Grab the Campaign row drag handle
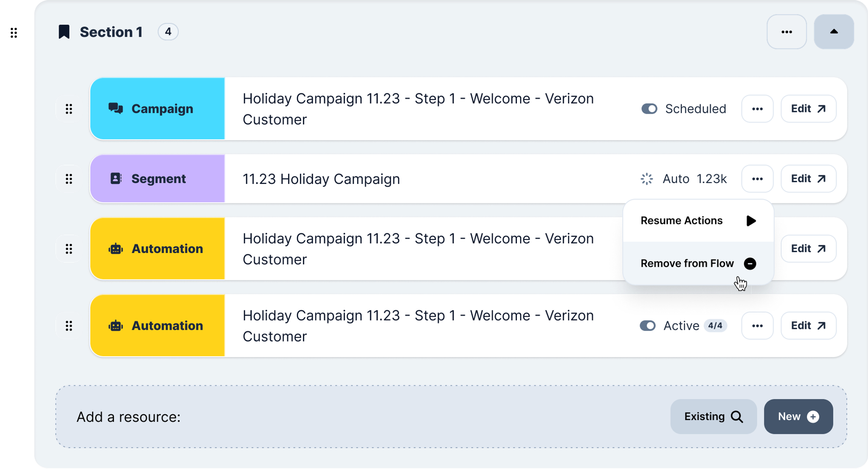Screen dimensions: 868x469 pyautogui.click(x=69, y=109)
